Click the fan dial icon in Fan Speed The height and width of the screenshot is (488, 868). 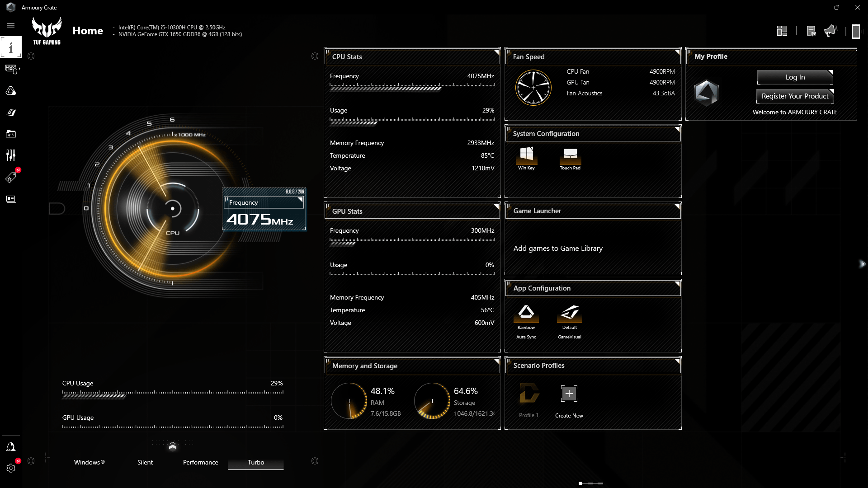click(x=533, y=88)
